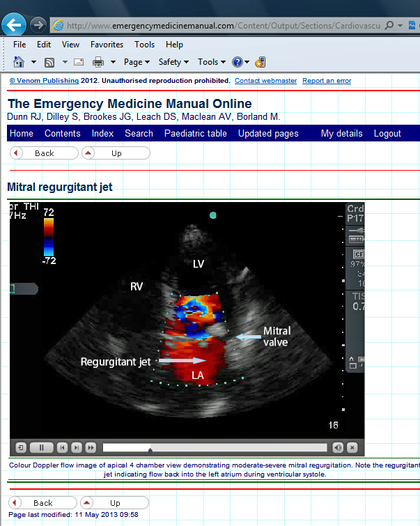Click the browser Forward arrow button
The width and height of the screenshot is (420, 526).
coord(38,25)
